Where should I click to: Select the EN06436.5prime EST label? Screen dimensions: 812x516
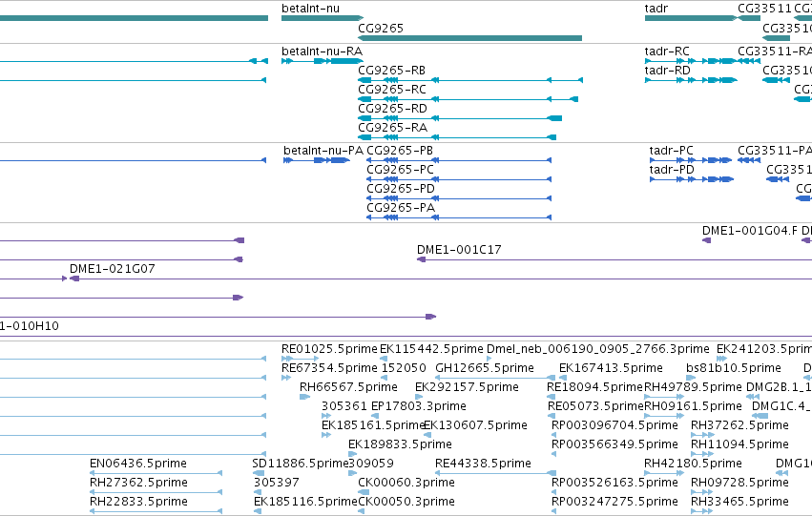(138, 464)
